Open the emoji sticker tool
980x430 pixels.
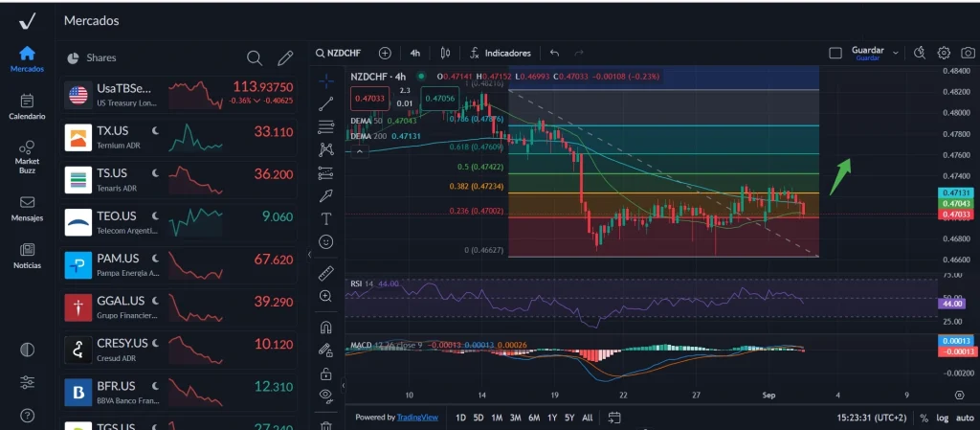325,241
